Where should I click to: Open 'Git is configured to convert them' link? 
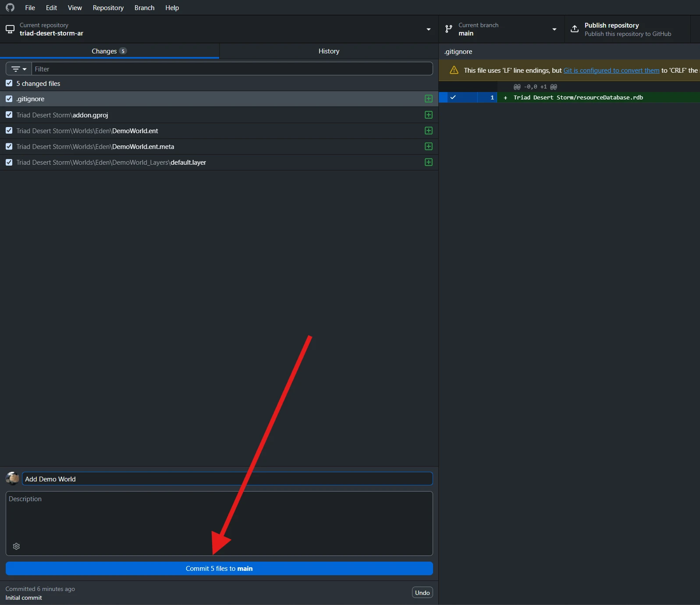coord(611,70)
